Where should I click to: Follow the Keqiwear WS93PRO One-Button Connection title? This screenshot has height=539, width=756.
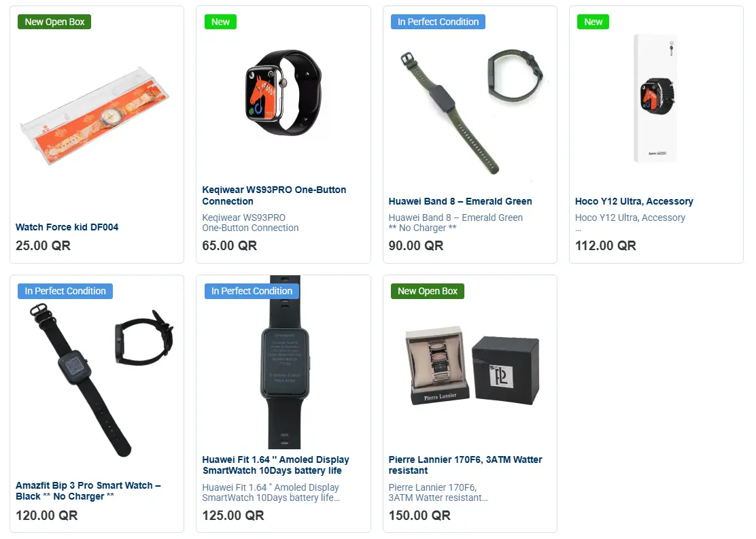[x=274, y=195]
